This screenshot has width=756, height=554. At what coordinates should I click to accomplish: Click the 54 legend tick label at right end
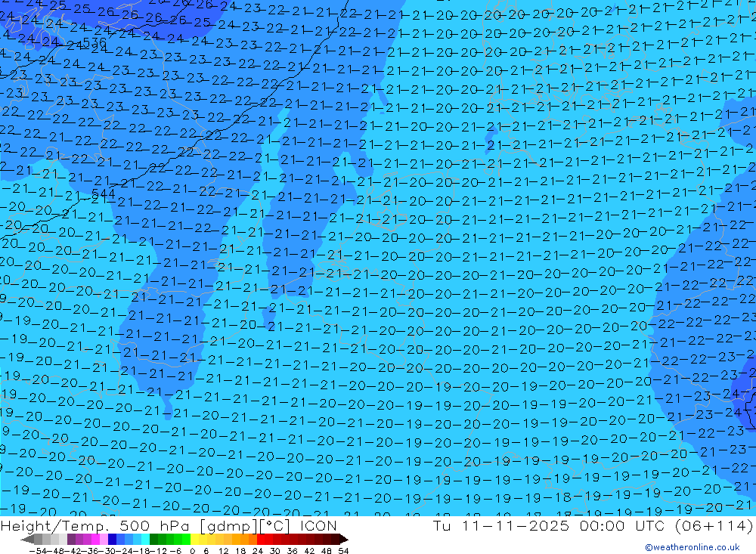(343, 551)
